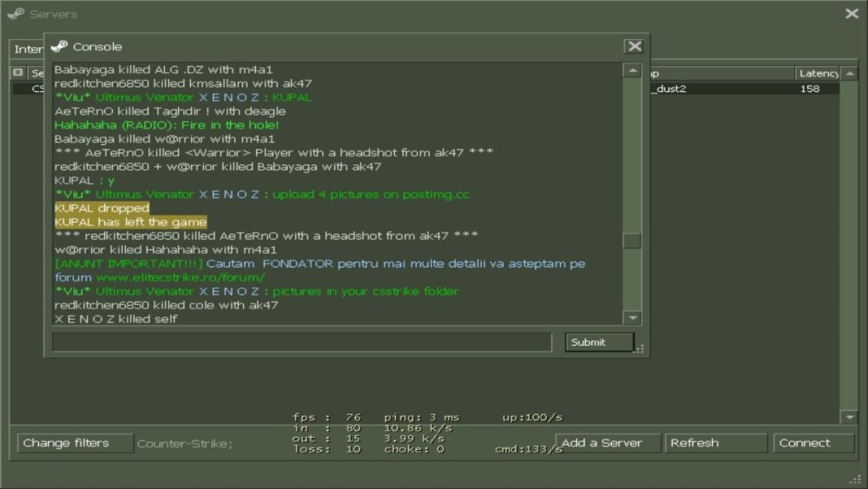
Task: Click 'redkitchen6850 killed cole with ak47' line
Action: click(166, 305)
